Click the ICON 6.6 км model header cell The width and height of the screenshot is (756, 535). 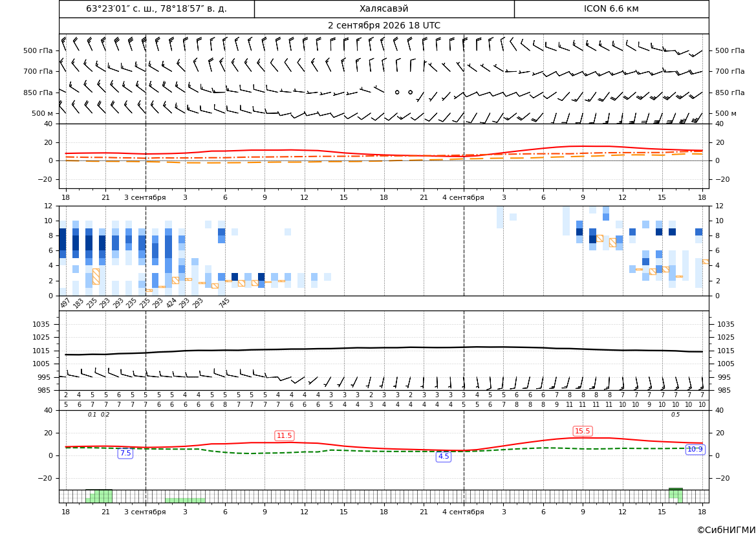611,8
